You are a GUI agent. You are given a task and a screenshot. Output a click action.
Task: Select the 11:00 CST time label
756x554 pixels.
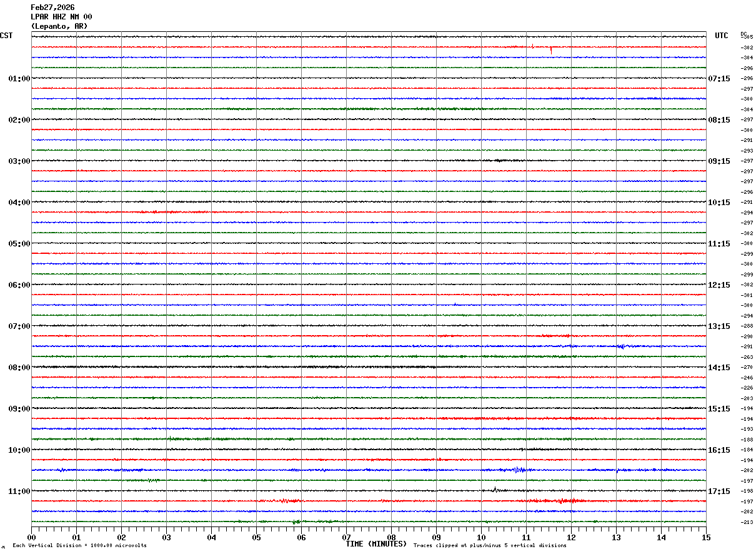point(19,491)
